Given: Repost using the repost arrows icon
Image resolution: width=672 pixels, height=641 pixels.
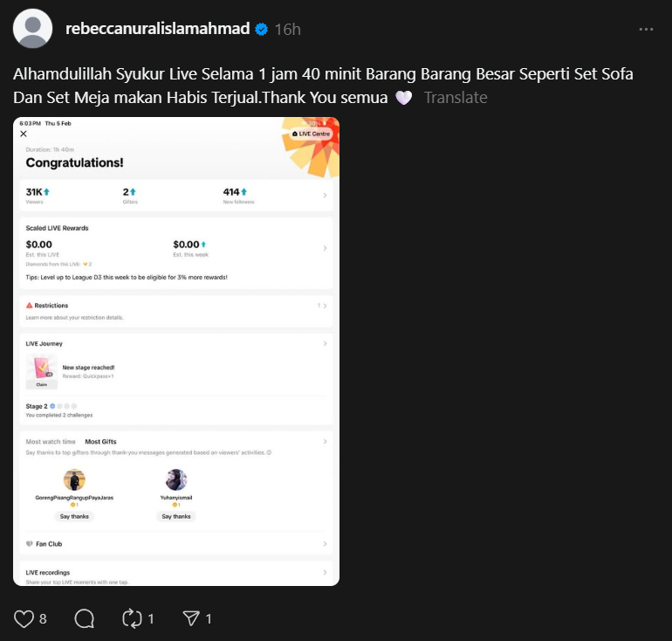Looking at the screenshot, I should pos(132,618).
